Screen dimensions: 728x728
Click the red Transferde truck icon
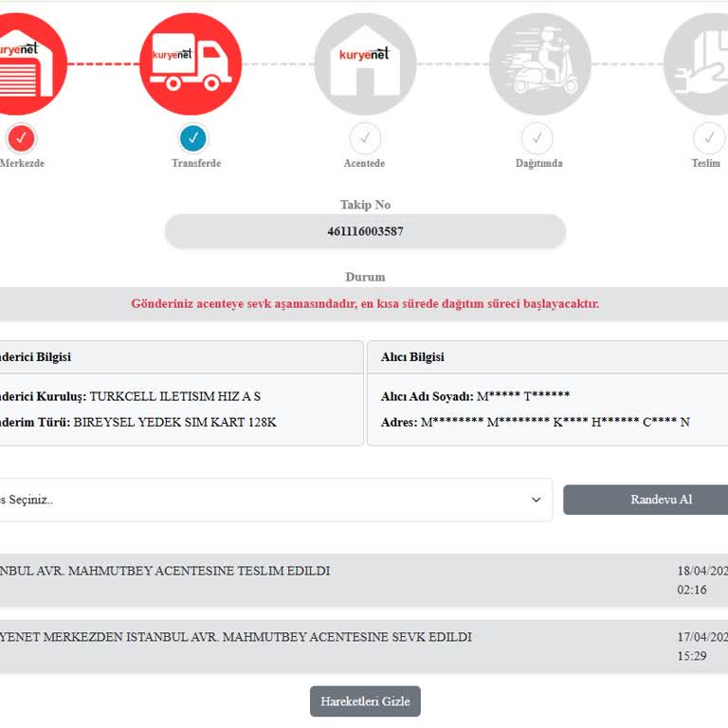191,64
